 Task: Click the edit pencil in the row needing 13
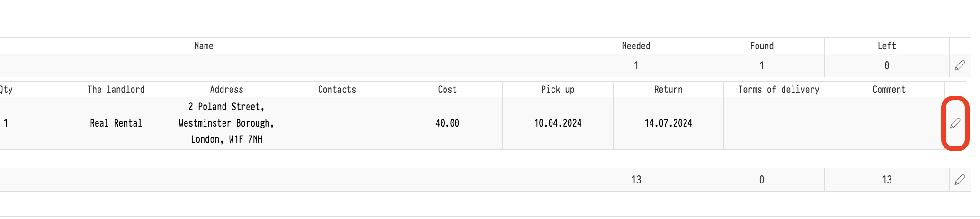[960, 180]
